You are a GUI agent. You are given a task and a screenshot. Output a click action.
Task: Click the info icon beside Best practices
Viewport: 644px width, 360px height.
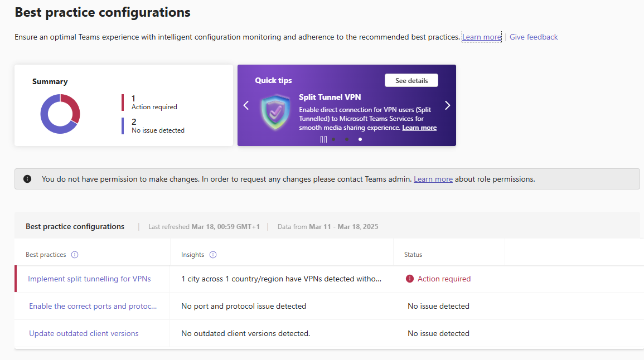pyautogui.click(x=75, y=255)
